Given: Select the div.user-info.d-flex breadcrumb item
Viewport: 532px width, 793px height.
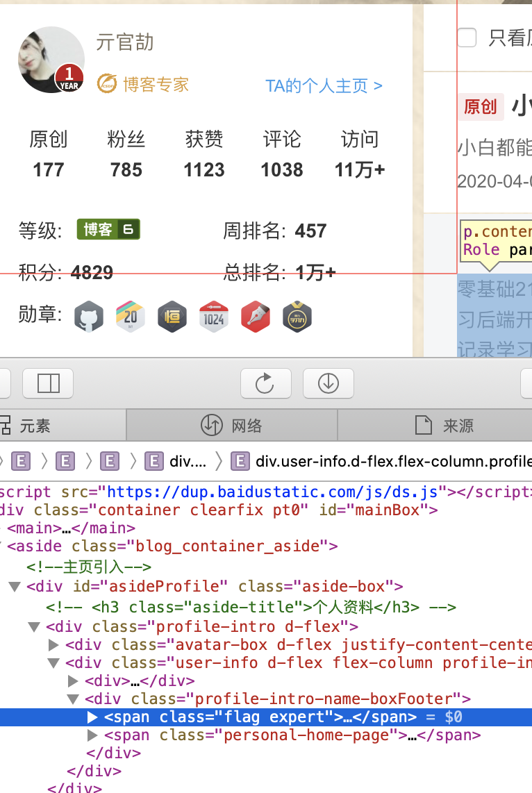Looking at the screenshot, I should (x=381, y=461).
